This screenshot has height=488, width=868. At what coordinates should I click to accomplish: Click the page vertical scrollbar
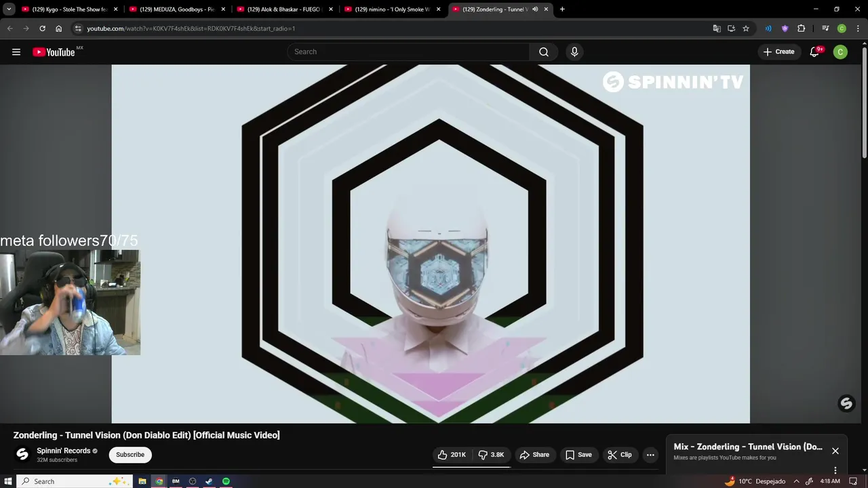(864, 102)
